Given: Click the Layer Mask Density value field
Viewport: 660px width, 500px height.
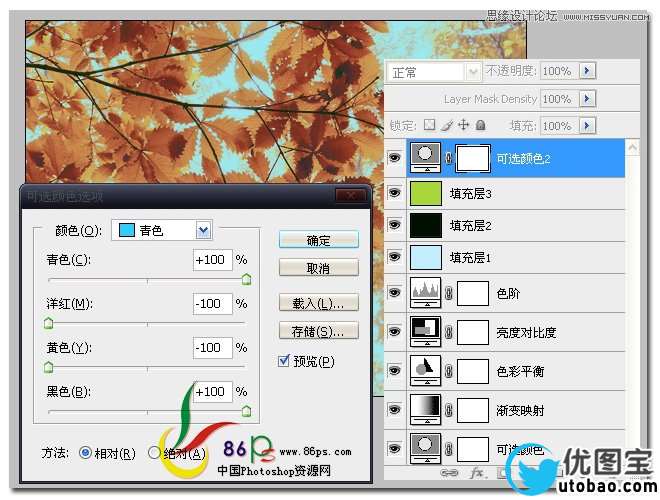Looking at the screenshot, I should pos(559,99).
